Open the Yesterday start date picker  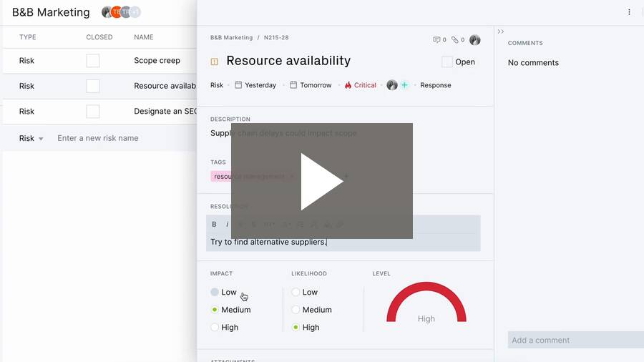[255, 85]
